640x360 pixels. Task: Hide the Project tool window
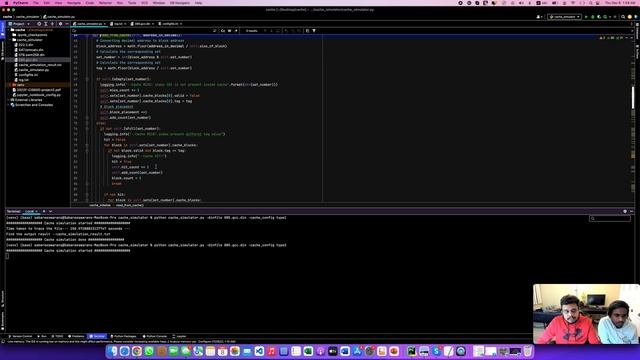(67, 24)
